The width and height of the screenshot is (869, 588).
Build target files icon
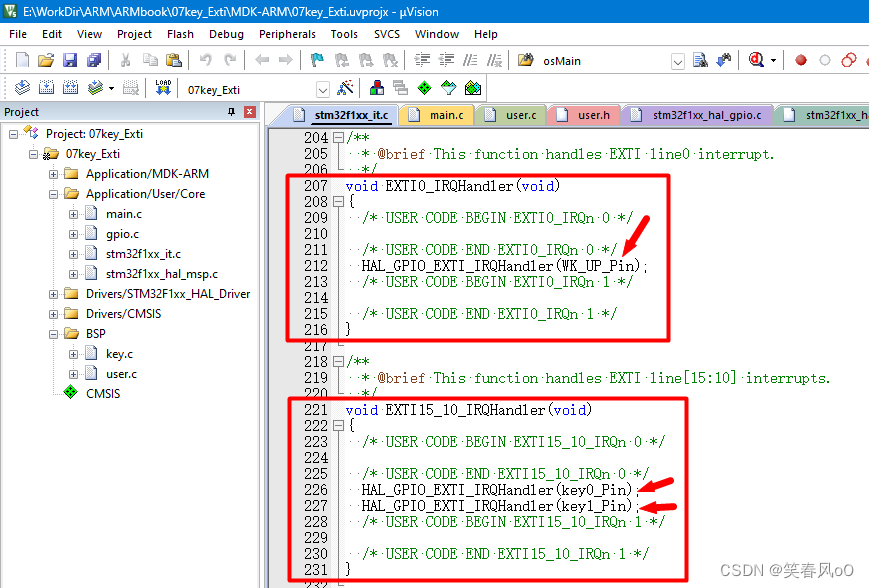coord(46,88)
